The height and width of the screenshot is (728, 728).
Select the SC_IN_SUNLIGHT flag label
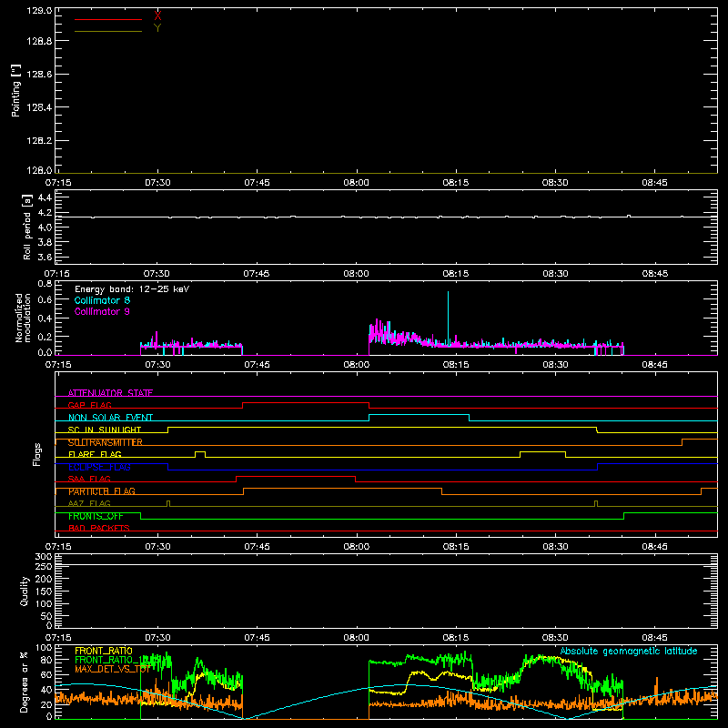[x=105, y=430]
